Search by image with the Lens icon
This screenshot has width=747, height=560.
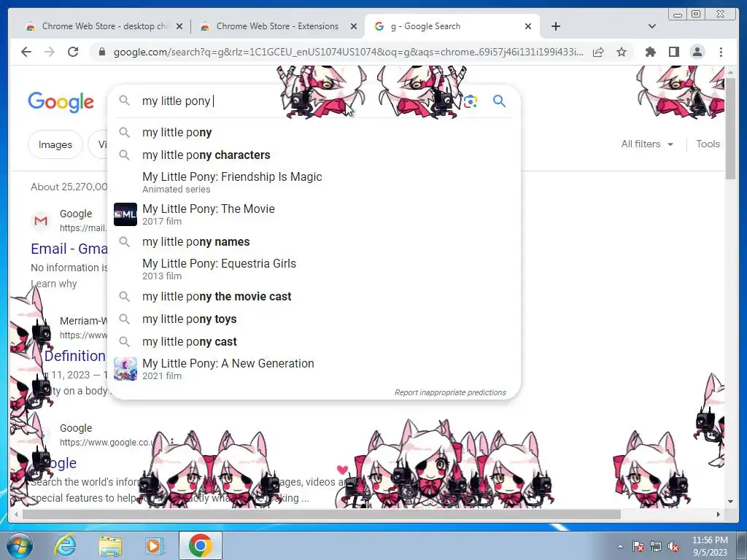(x=471, y=101)
